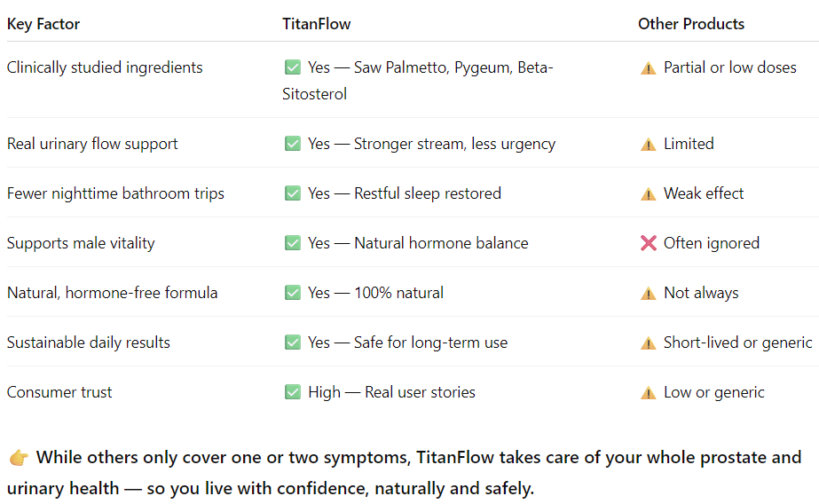819x504 pixels.
Task: Click the Supports male vitality text
Action: point(81,243)
